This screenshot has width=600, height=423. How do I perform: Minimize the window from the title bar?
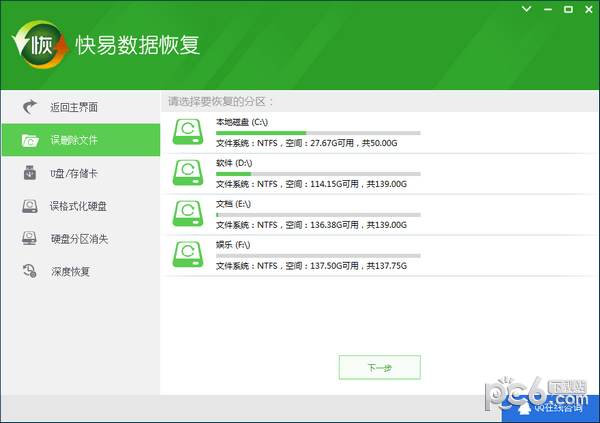point(548,9)
